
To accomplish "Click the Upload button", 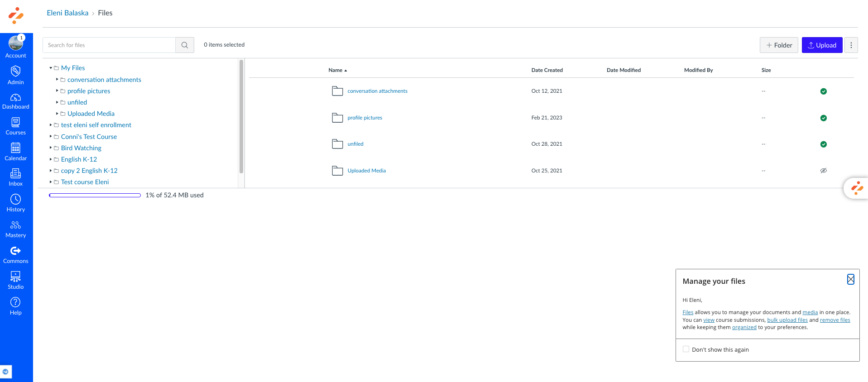I will coord(822,45).
